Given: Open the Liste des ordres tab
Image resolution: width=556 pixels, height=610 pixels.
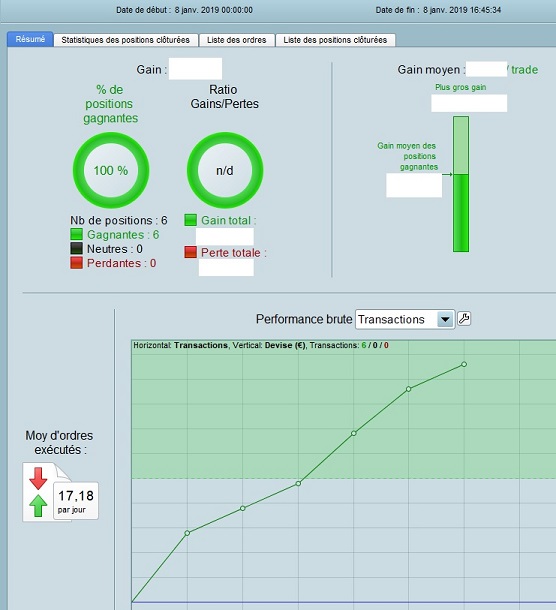Looking at the screenshot, I should (237, 40).
